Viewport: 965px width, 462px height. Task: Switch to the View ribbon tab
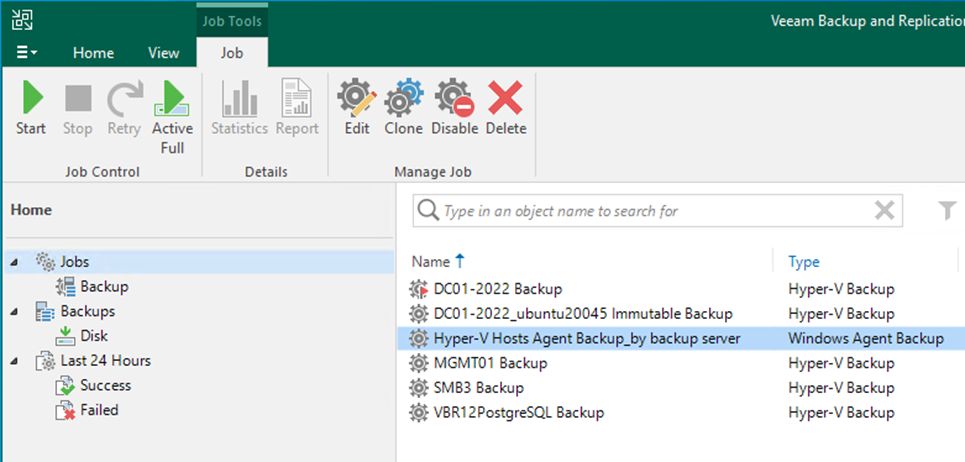click(164, 53)
